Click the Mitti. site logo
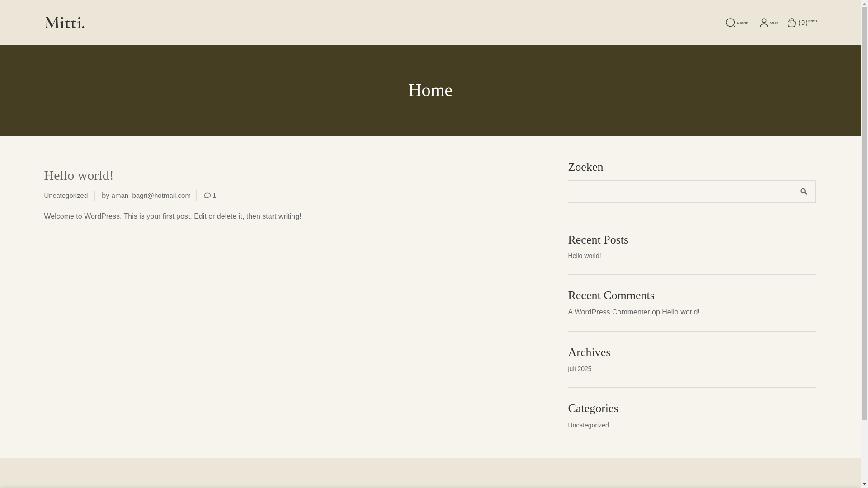This screenshot has height=488, width=868. pos(64,23)
